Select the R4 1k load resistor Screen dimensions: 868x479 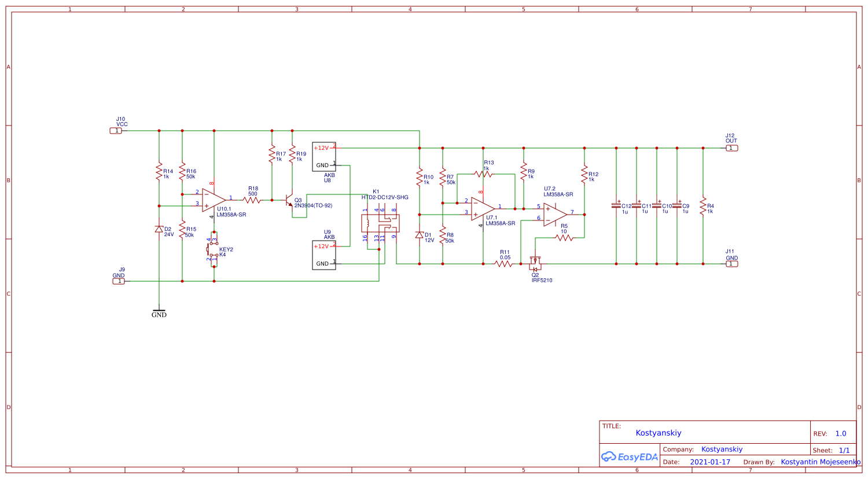703,206
